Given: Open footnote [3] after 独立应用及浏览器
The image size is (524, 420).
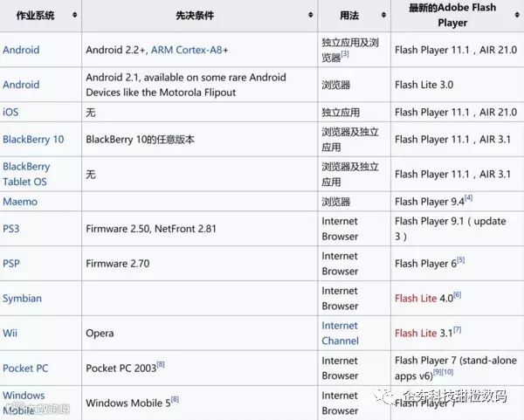Looking at the screenshot, I should [x=345, y=54].
